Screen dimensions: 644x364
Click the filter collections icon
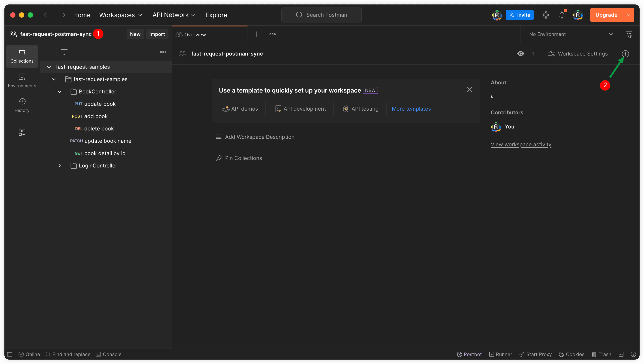pos(64,52)
